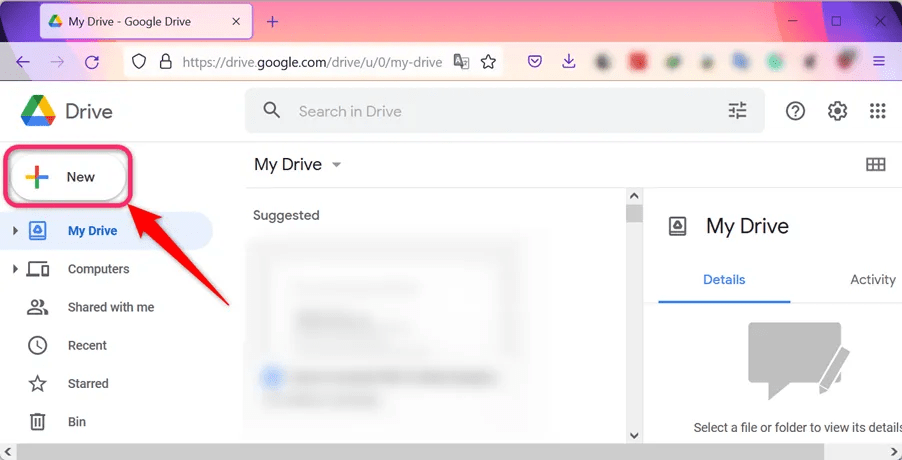Open search options filter icon
902x460 pixels.
click(737, 110)
